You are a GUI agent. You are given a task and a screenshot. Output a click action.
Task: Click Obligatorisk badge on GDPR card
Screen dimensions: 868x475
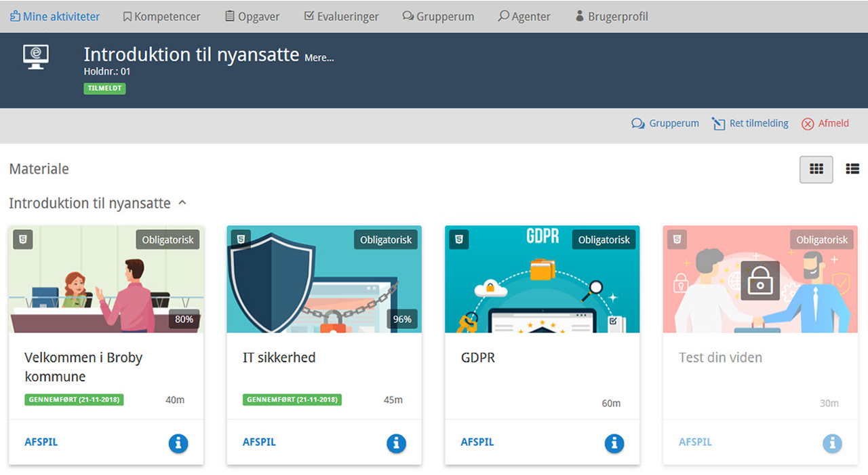[x=604, y=240]
